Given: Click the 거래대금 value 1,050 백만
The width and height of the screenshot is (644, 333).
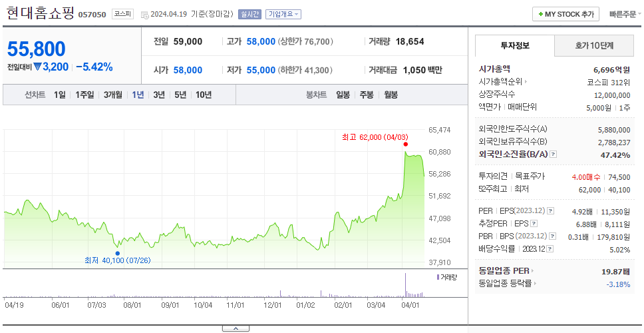Looking at the screenshot, I should click(x=422, y=71).
